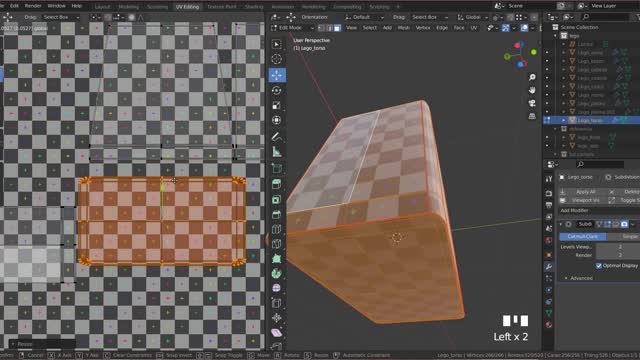Enable edge select mode

329,28
